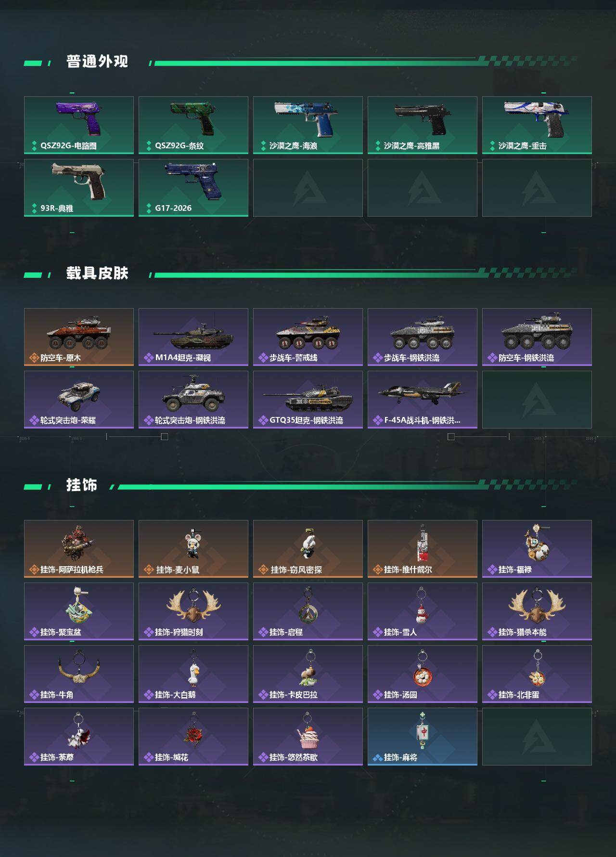
Task: Select the 93R-典雅 pistol skin
Action: click(x=79, y=188)
